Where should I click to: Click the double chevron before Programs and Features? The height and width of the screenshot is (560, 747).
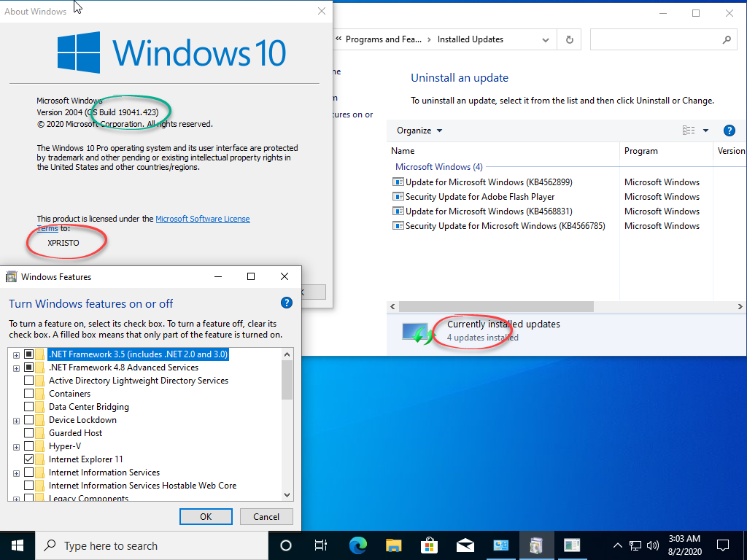338,39
